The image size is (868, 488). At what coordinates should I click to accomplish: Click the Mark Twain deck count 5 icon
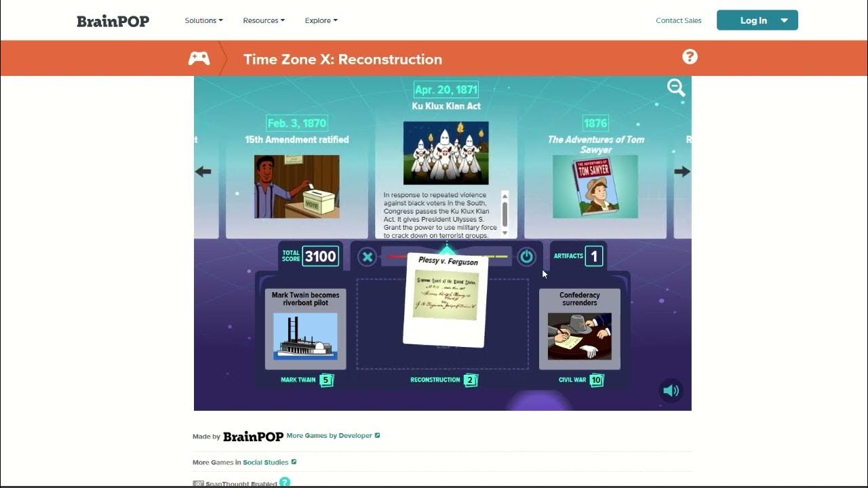click(x=326, y=380)
